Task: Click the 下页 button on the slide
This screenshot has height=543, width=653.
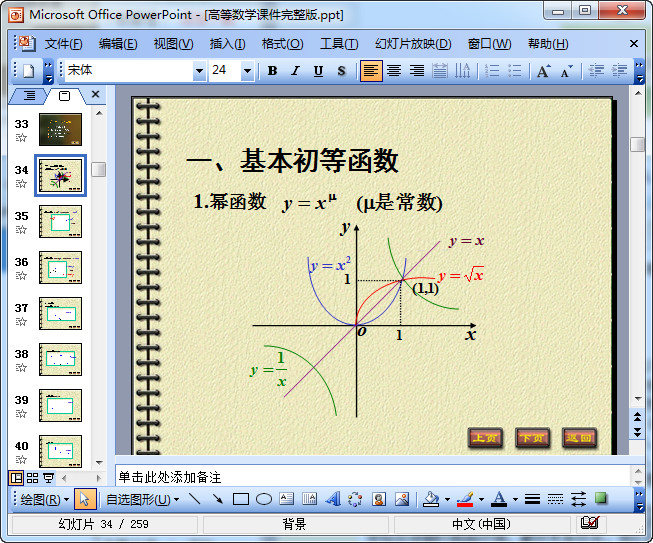Action: point(532,438)
